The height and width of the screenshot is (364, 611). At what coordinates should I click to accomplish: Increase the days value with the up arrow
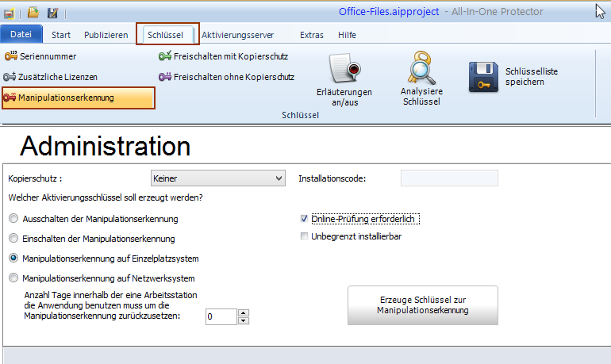[244, 312]
